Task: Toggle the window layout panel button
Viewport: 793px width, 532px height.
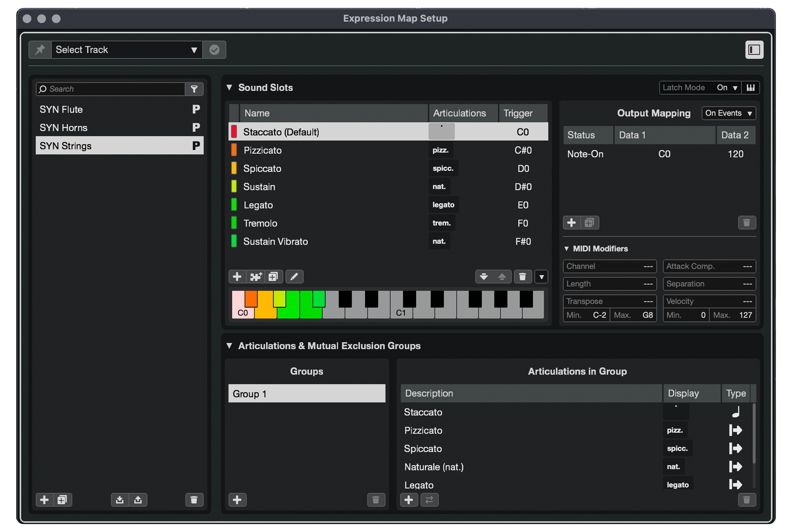Action: click(754, 50)
